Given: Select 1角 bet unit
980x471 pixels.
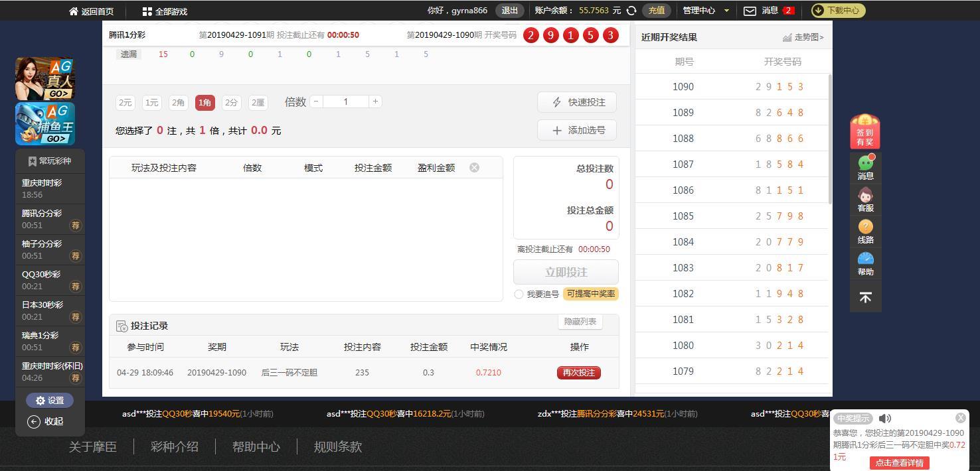Looking at the screenshot, I should click(204, 103).
